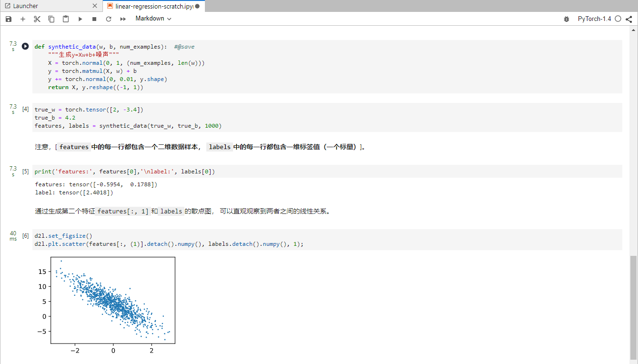638x364 pixels.
Task: Copy the selected cell
Action: click(51, 19)
